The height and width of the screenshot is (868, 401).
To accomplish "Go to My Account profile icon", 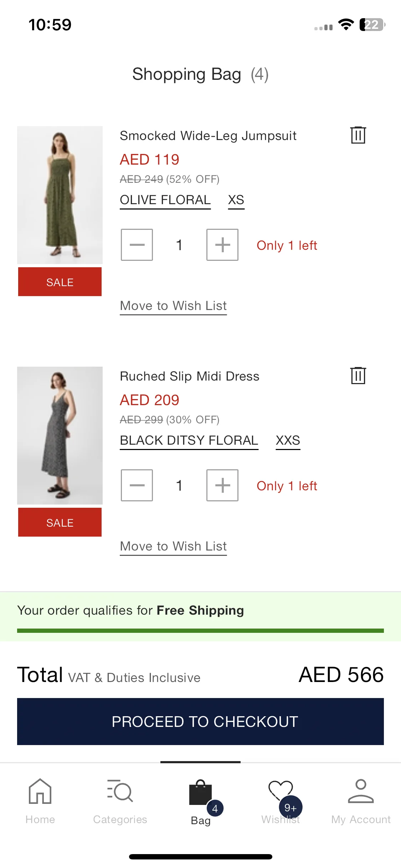I will [x=361, y=791].
